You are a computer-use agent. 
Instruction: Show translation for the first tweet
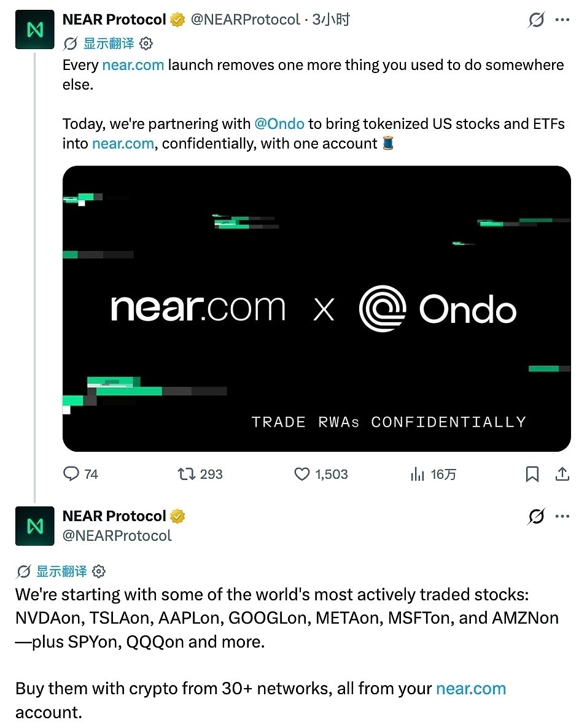pos(109,44)
